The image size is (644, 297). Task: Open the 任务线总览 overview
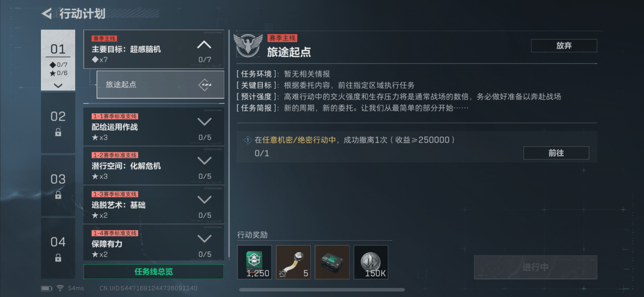coord(154,272)
